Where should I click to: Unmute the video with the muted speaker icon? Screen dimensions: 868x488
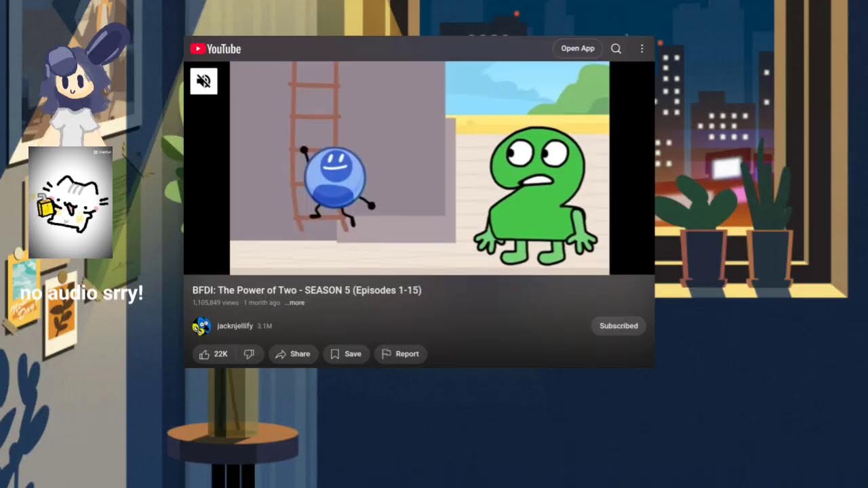203,81
